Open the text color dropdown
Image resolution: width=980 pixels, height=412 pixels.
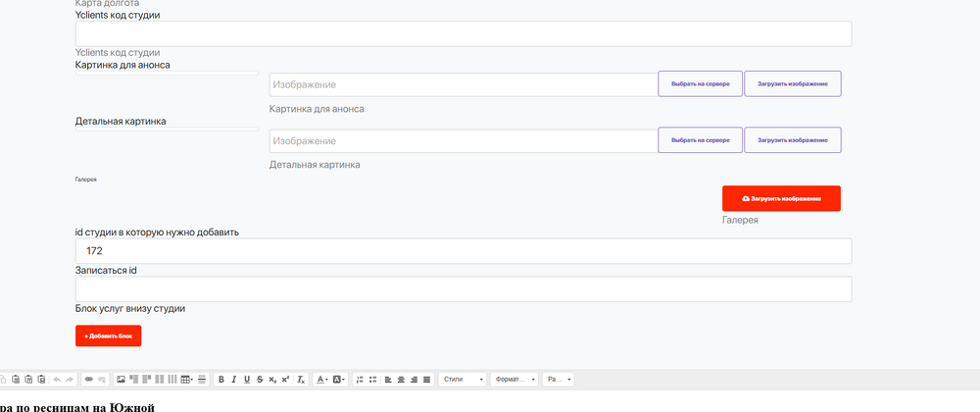[x=322, y=379]
